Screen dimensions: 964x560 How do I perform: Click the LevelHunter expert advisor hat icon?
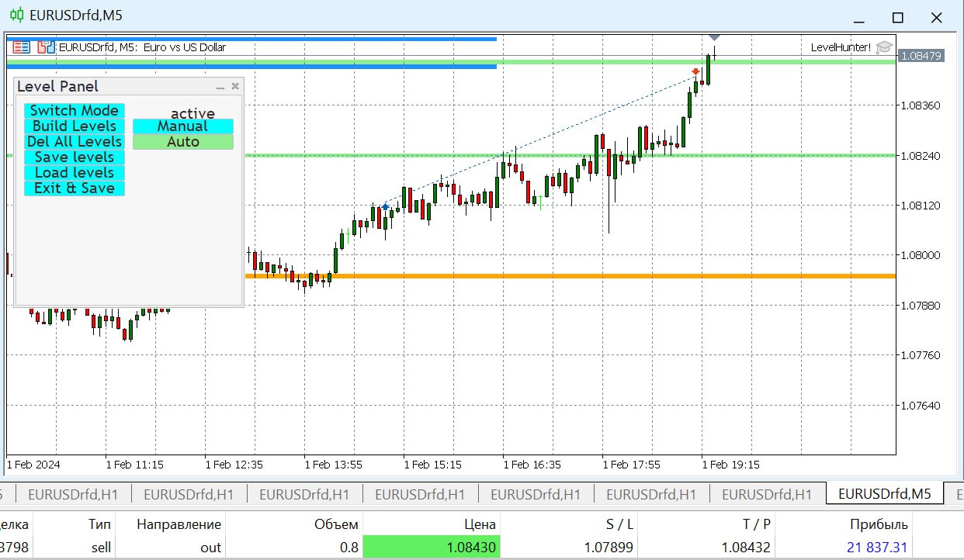click(883, 47)
